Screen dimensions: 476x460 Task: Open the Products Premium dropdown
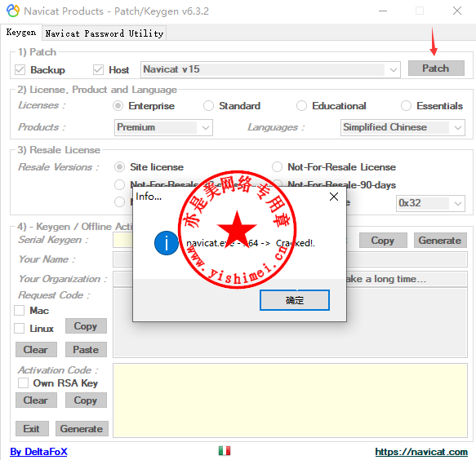coord(163,127)
